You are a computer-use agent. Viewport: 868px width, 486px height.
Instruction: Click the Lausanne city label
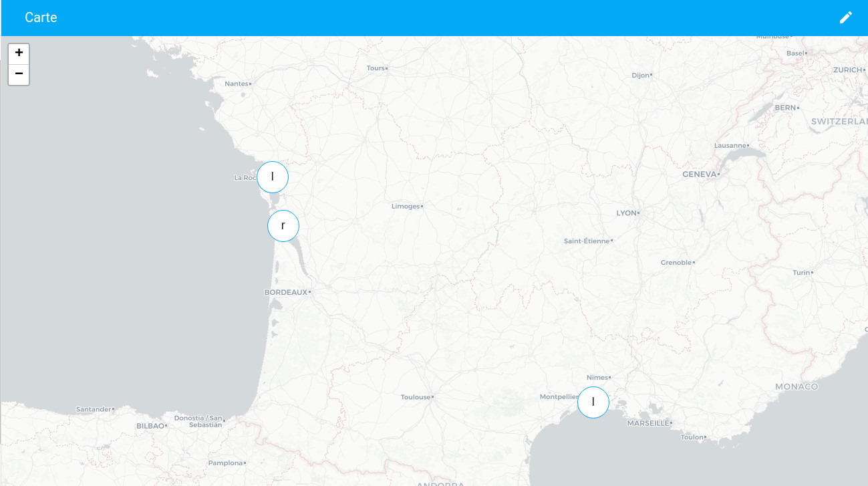pos(730,145)
